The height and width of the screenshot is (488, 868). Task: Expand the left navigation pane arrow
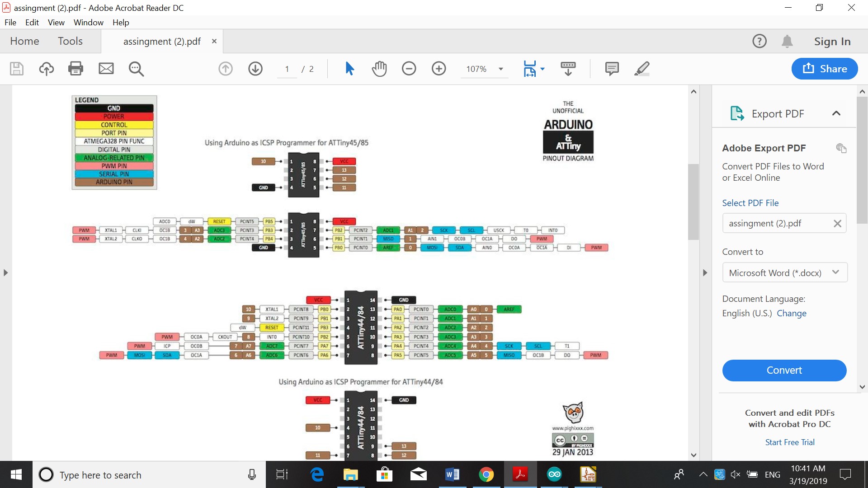coord(5,272)
